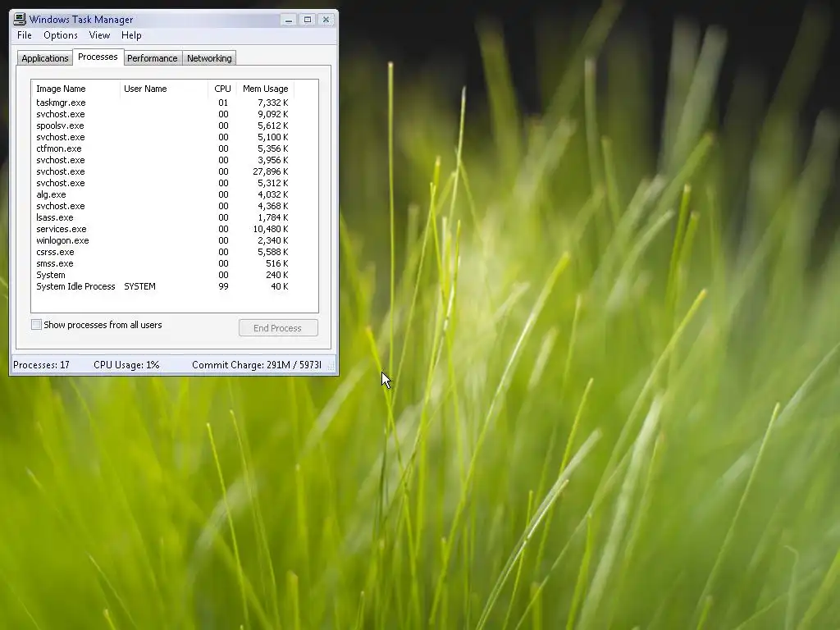
Task: Click the SYSTEM user name cell
Action: click(139, 286)
